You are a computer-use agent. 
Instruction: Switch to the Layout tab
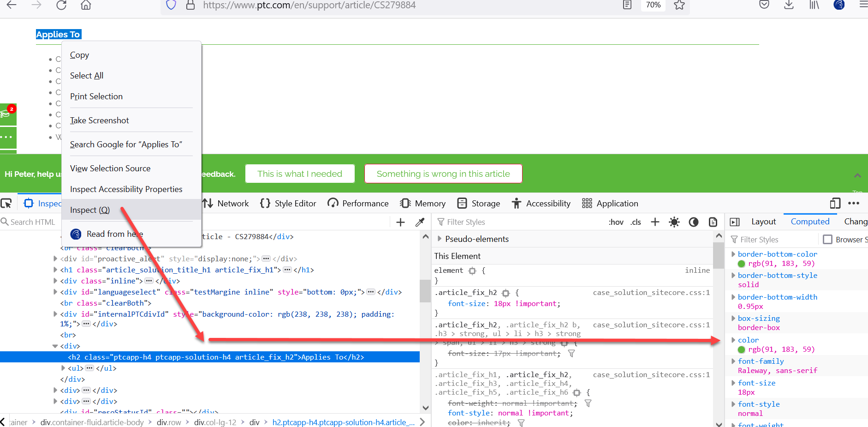click(763, 221)
